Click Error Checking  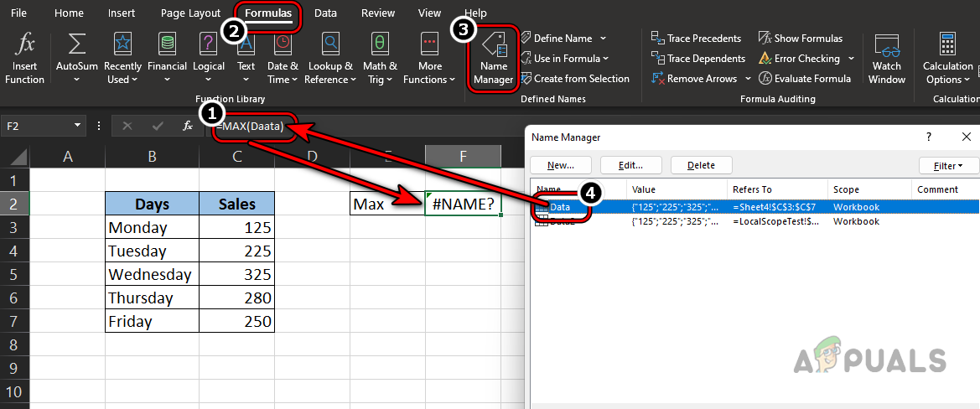pyautogui.click(x=800, y=58)
